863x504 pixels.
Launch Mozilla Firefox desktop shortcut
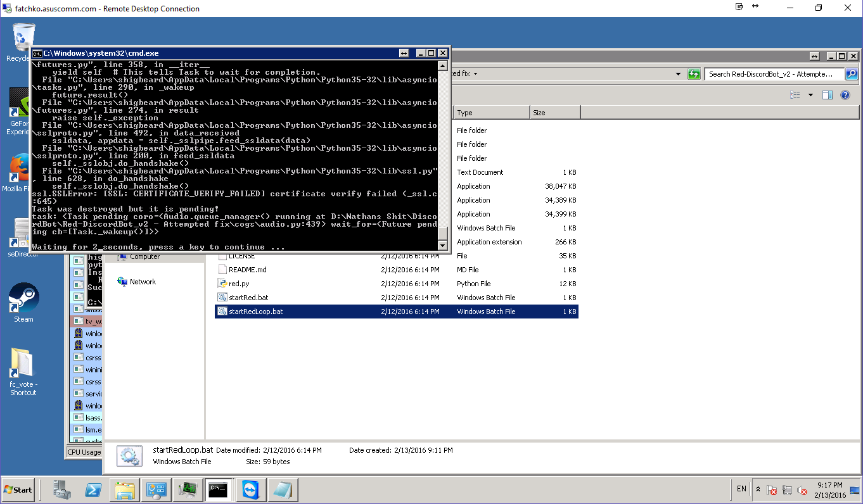pos(19,173)
